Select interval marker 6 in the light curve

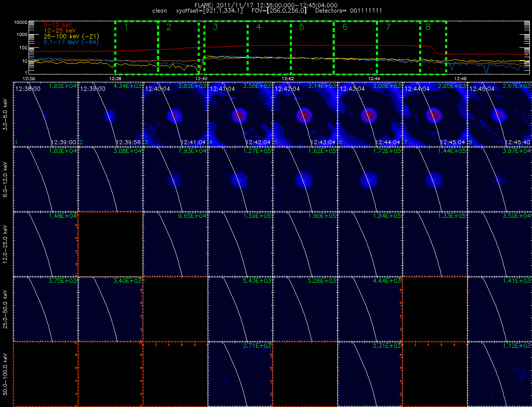[345, 27]
